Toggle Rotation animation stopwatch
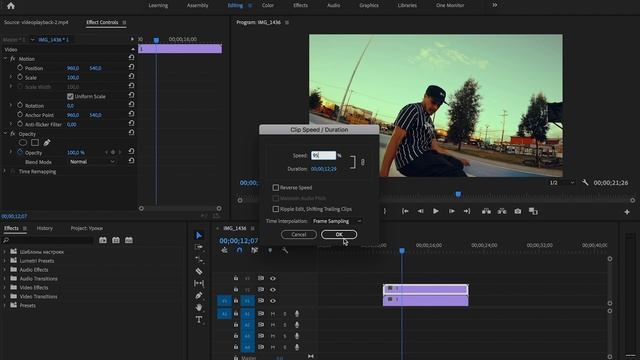Screen dimensions: 640x360 20,105
